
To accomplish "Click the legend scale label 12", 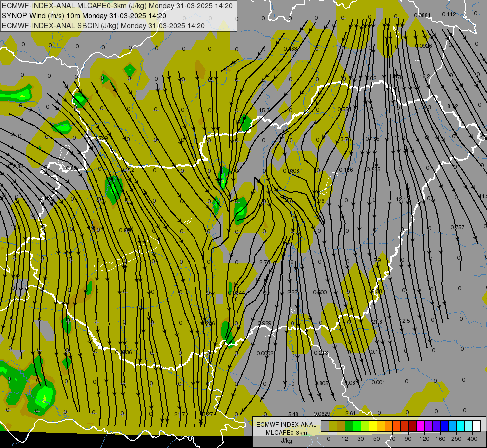I will tap(344, 439).
